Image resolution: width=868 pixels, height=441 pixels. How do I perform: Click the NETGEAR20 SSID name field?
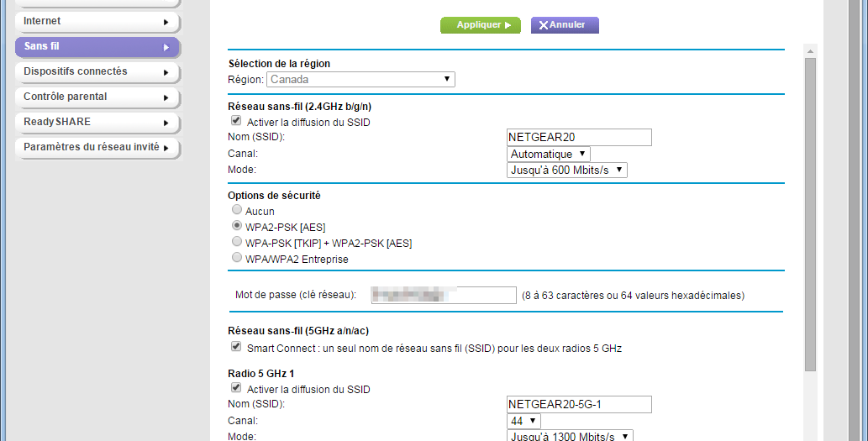tap(579, 138)
